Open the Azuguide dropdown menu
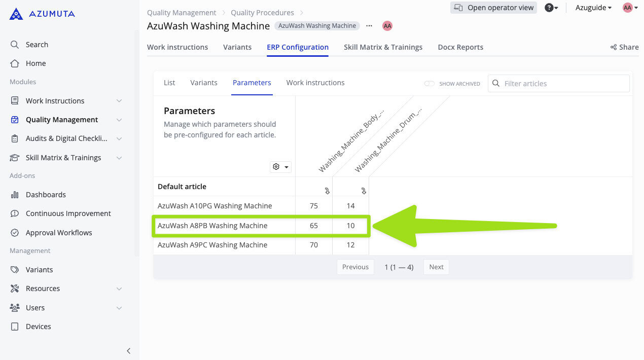644x360 pixels. 592,7
